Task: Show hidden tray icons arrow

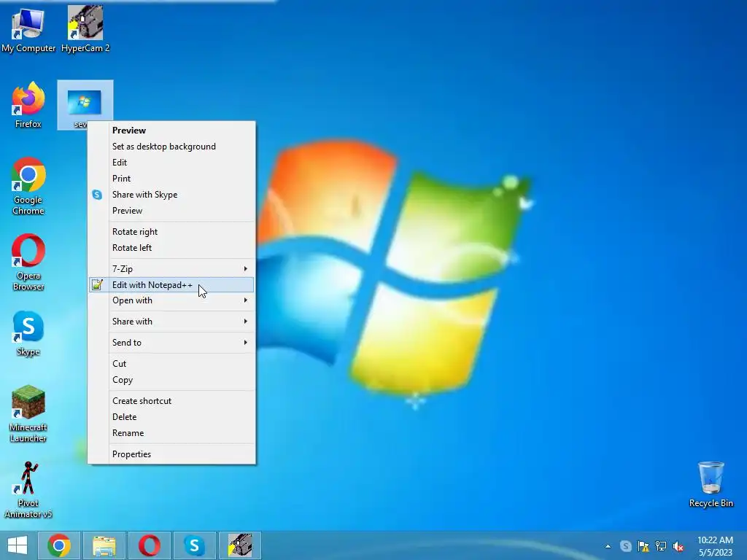Action: [x=608, y=546]
